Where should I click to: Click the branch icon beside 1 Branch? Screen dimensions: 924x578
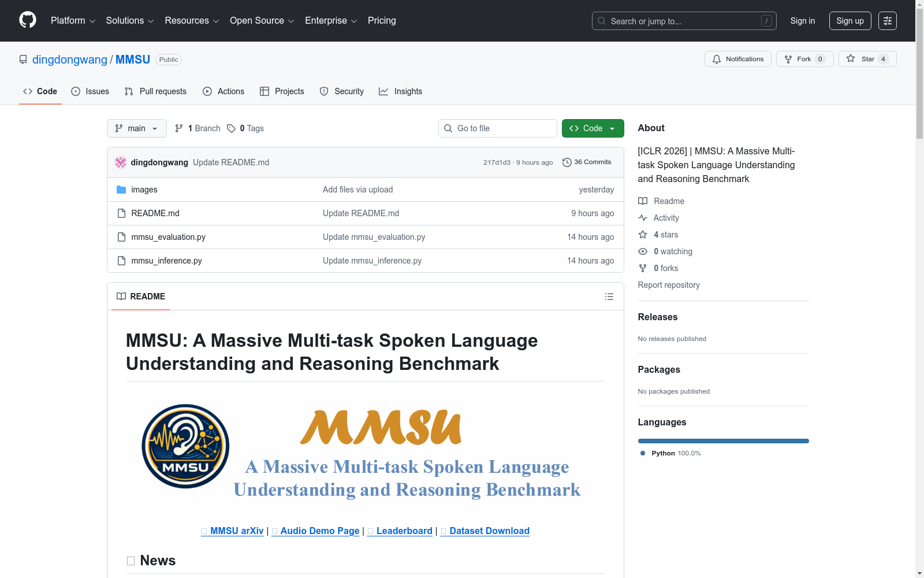click(x=179, y=128)
